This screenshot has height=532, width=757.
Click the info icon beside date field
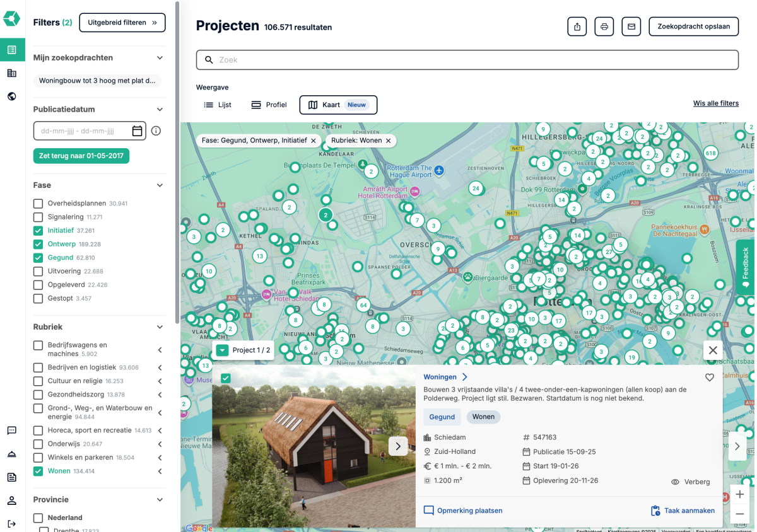156,131
